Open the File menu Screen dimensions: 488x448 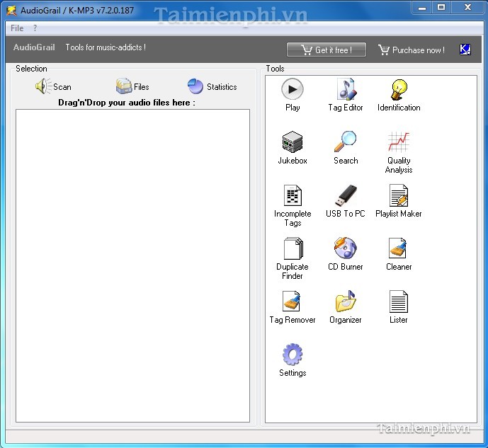coord(17,28)
